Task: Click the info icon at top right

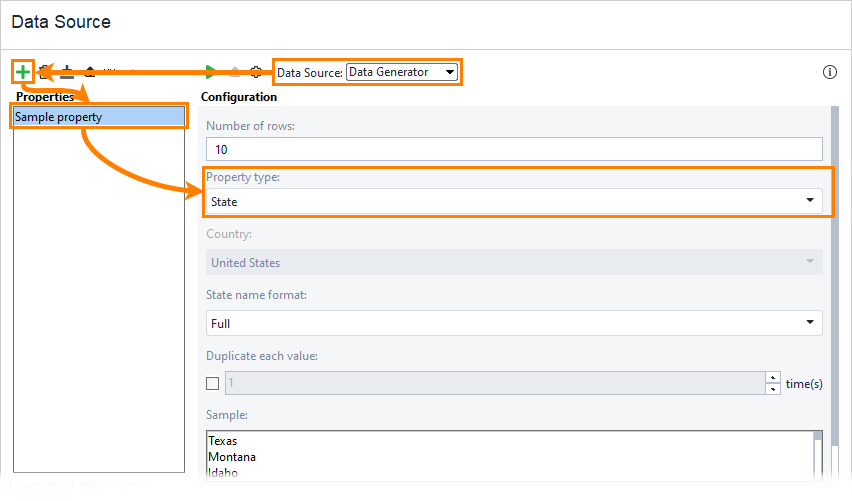Action: [829, 72]
